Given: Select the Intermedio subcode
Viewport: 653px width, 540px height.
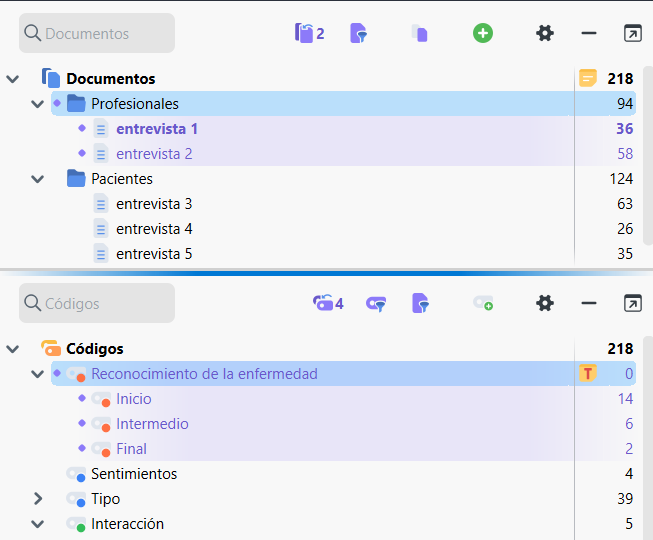Looking at the screenshot, I should pyautogui.click(x=152, y=424).
